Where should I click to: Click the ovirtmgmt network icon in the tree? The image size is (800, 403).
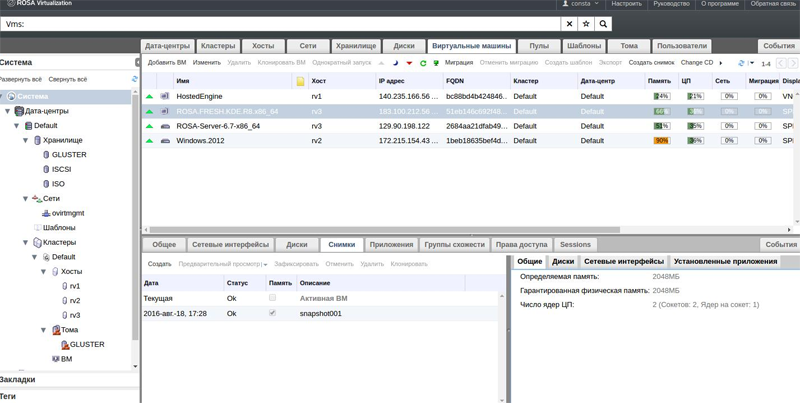tap(46, 213)
